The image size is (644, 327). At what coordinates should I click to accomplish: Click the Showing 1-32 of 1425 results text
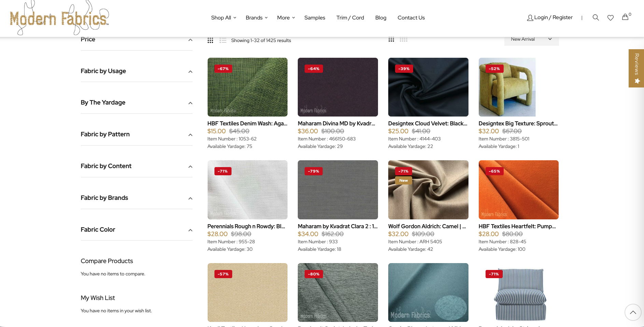[x=261, y=40]
